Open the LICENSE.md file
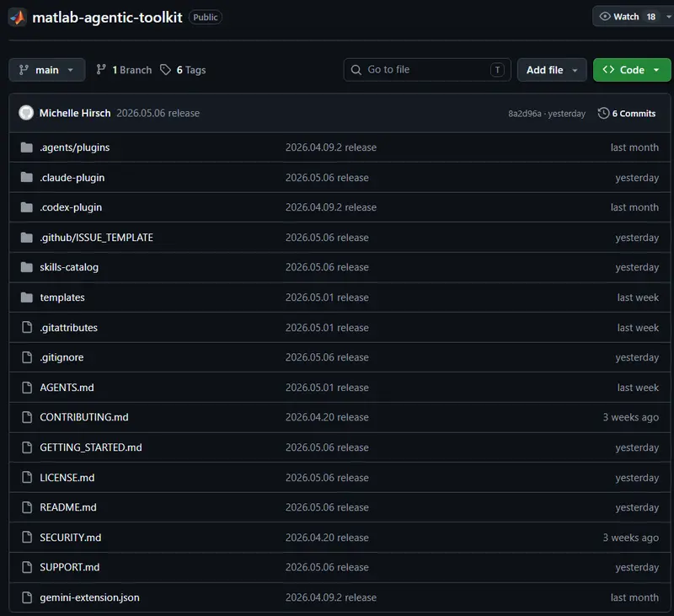 tap(67, 477)
